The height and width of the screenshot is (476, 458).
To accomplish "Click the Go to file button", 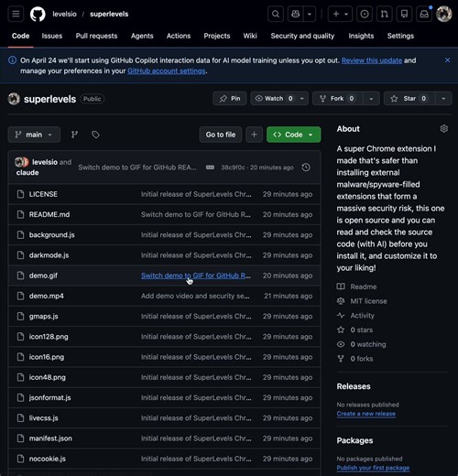I will coord(221,135).
